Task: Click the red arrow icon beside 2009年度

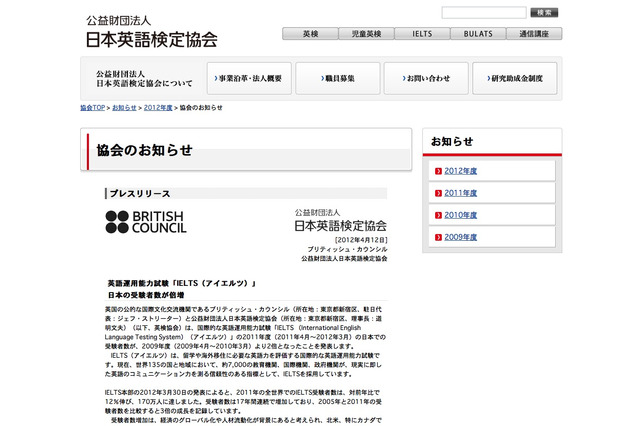Action: pyautogui.click(x=438, y=237)
